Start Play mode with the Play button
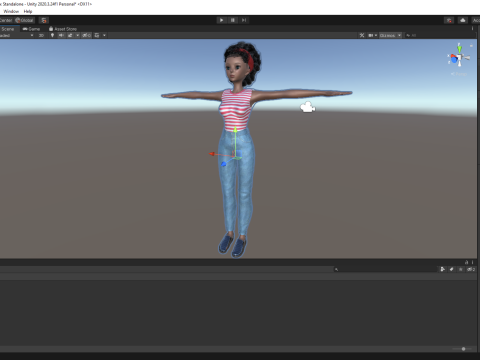480x360 pixels. point(221,20)
